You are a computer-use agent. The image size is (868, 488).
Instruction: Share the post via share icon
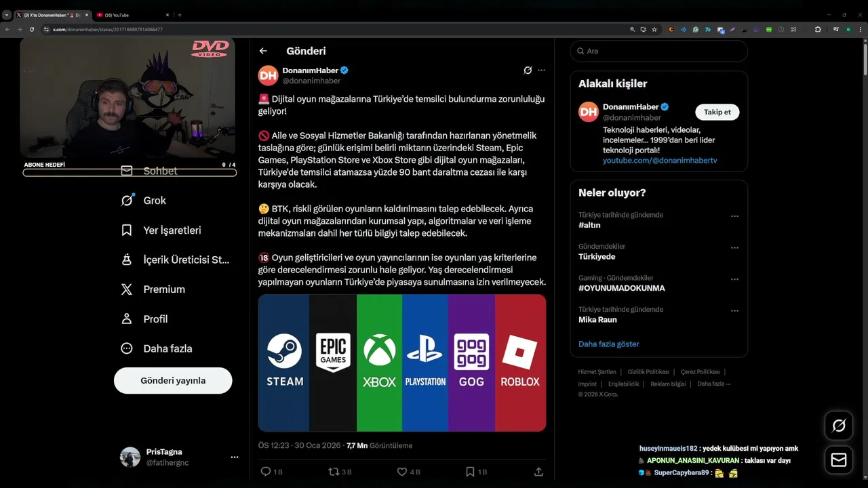click(x=538, y=472)
